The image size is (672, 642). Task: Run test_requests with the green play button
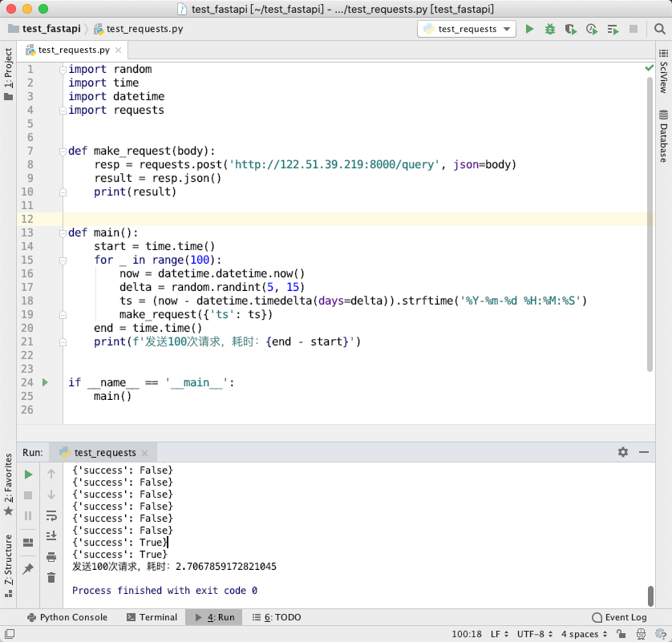(x=530, y=29)
